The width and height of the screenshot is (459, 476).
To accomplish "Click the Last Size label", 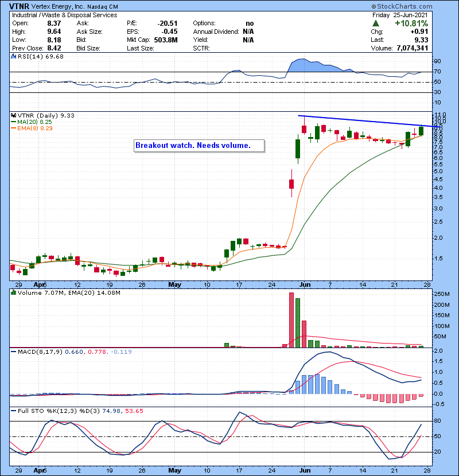I will click(x=141, y=48).
